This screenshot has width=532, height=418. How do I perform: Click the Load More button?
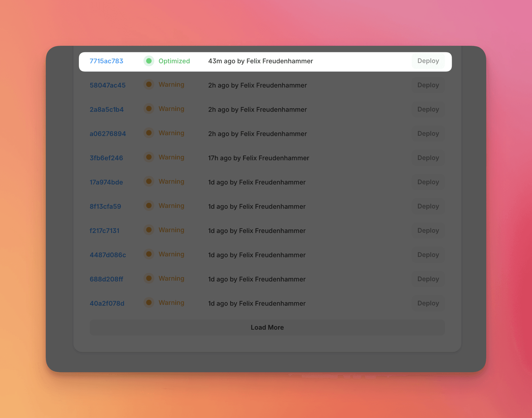[x=267, y=328]
